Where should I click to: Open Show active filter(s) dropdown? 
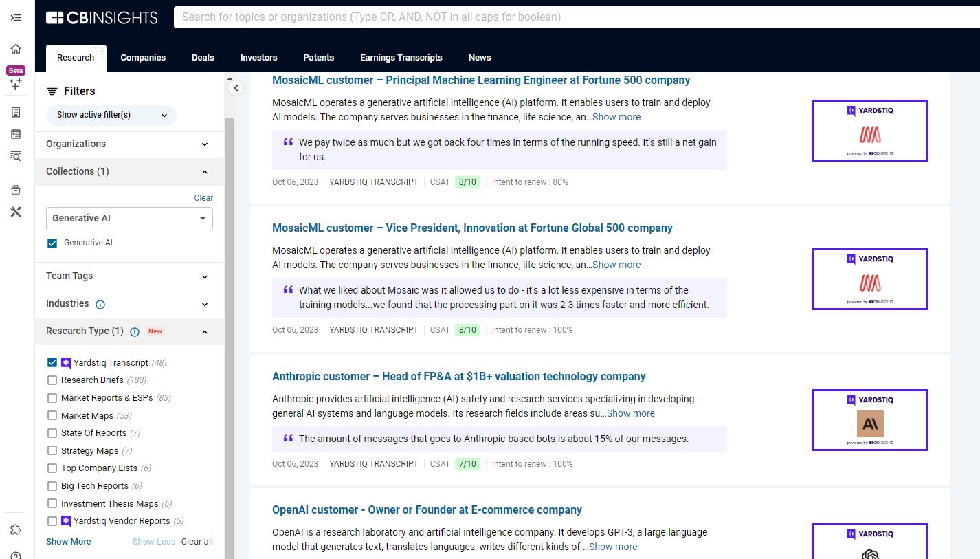pyautogui.click(x=111, y=115)
